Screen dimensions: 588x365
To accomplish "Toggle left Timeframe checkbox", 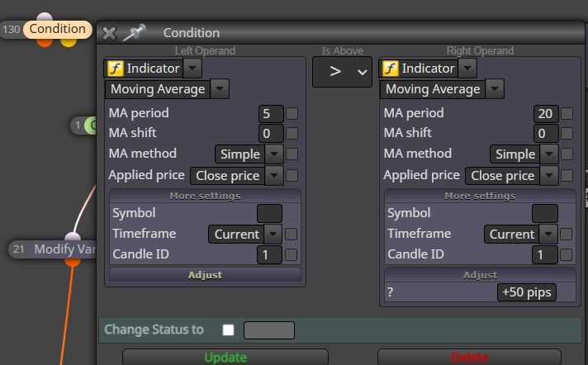I will click(291, 234).
